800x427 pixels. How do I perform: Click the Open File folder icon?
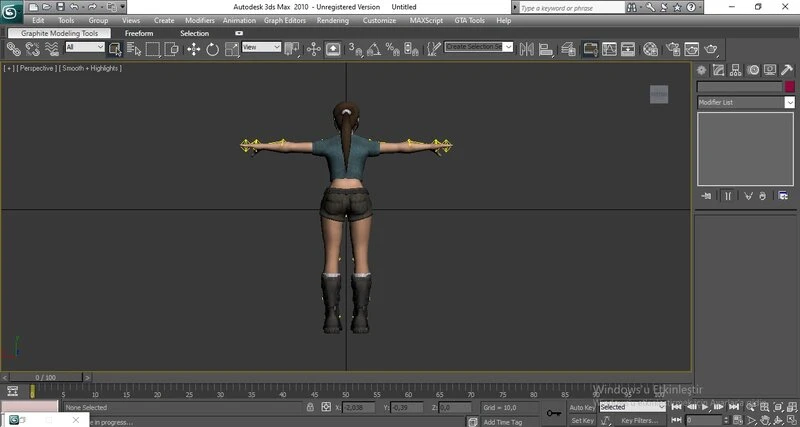(47, 7)
